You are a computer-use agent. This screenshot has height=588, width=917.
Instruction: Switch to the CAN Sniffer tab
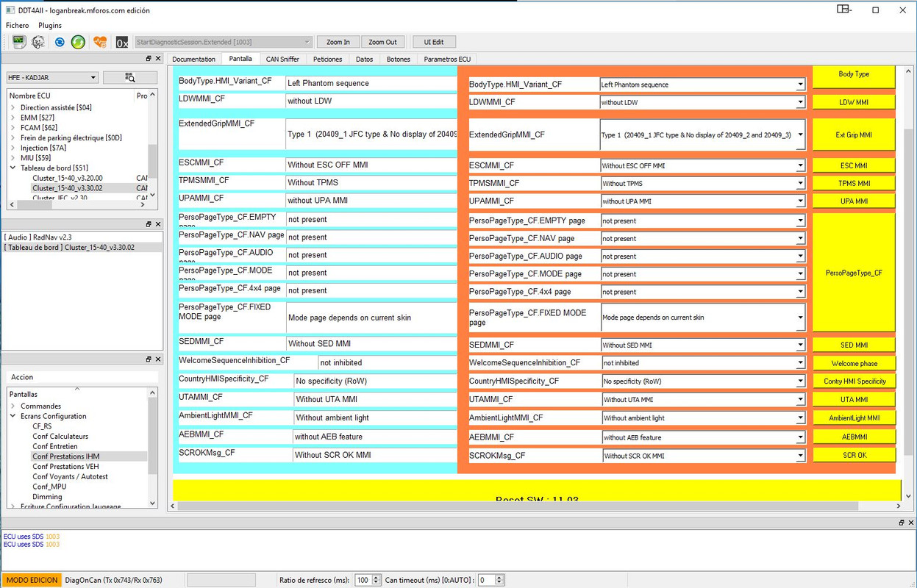coord(282,59)
